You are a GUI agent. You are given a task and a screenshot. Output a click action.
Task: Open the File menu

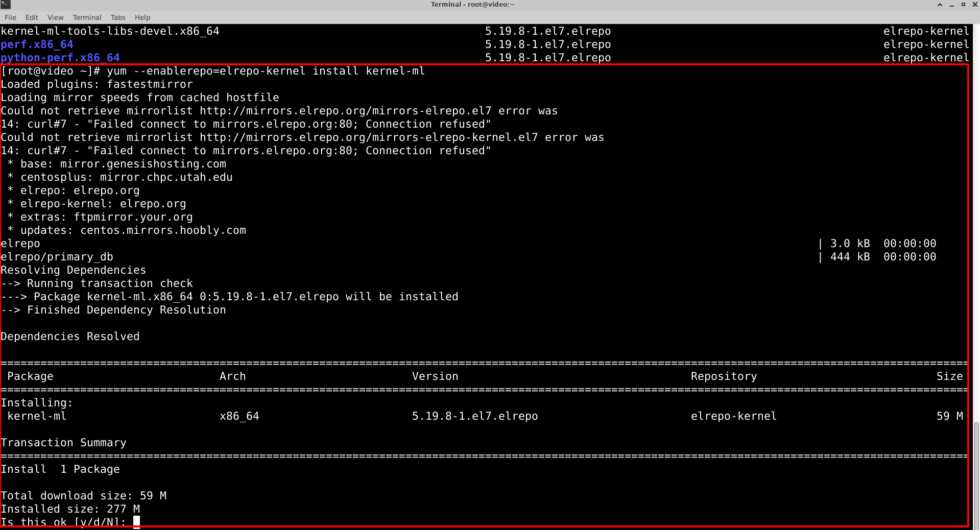tap(10, 17)
